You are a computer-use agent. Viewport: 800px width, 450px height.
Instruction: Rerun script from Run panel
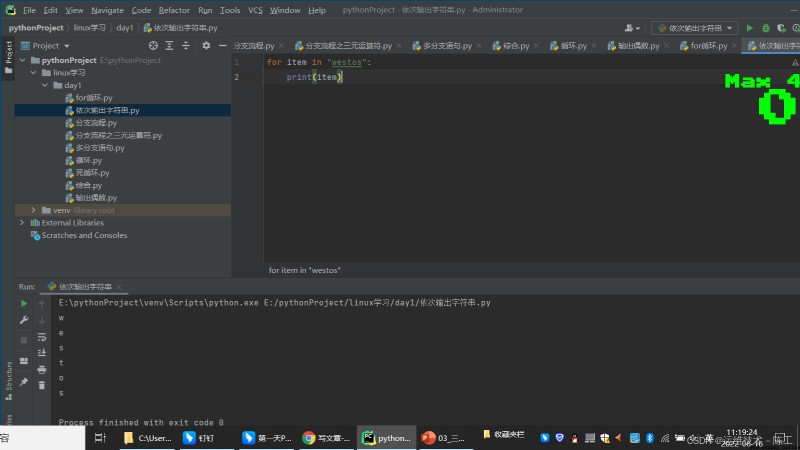pos(24,304)
